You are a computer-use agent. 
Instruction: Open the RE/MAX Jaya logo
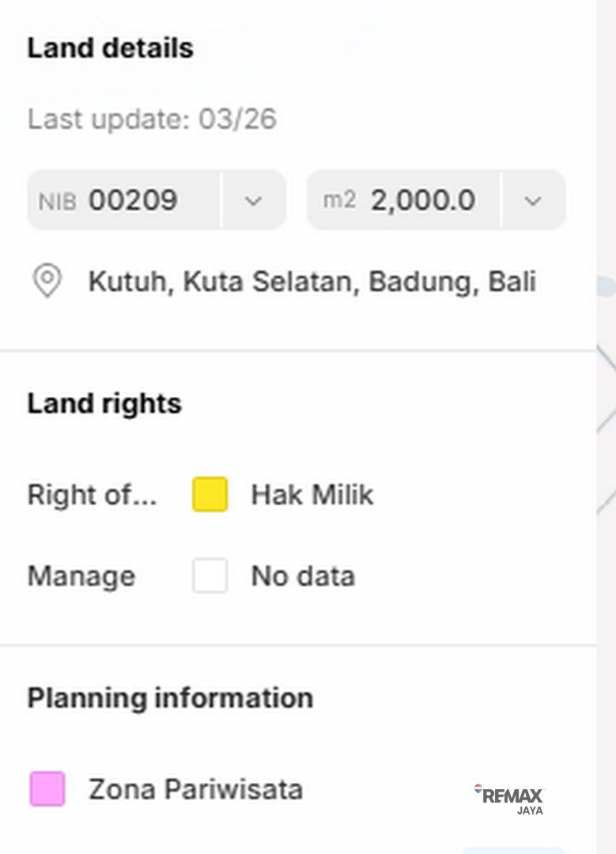pos(510,798)
